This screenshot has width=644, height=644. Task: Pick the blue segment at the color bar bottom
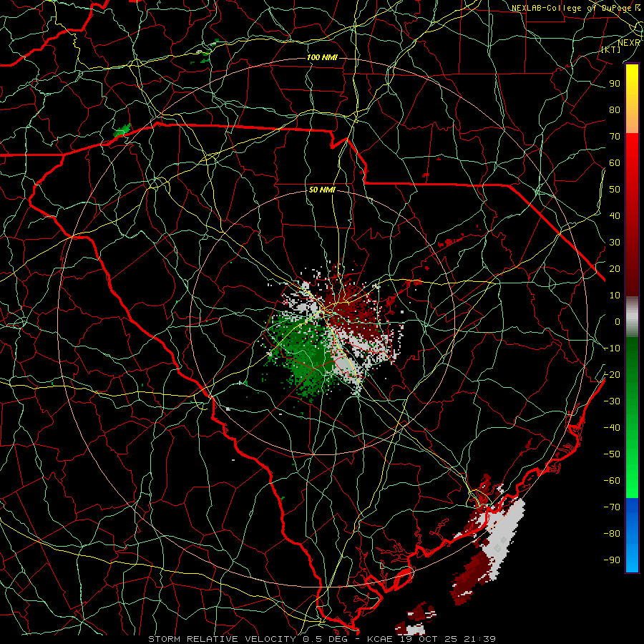click(632, 535)
